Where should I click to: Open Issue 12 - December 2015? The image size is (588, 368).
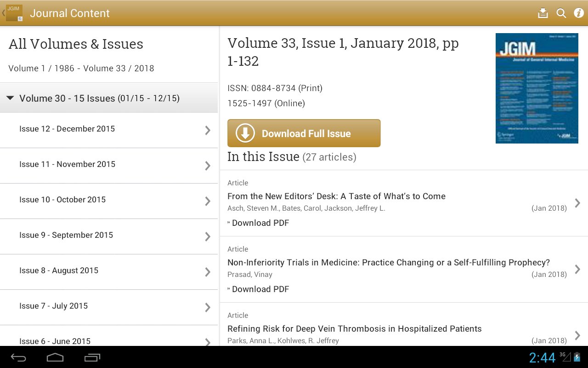[67, 129]
